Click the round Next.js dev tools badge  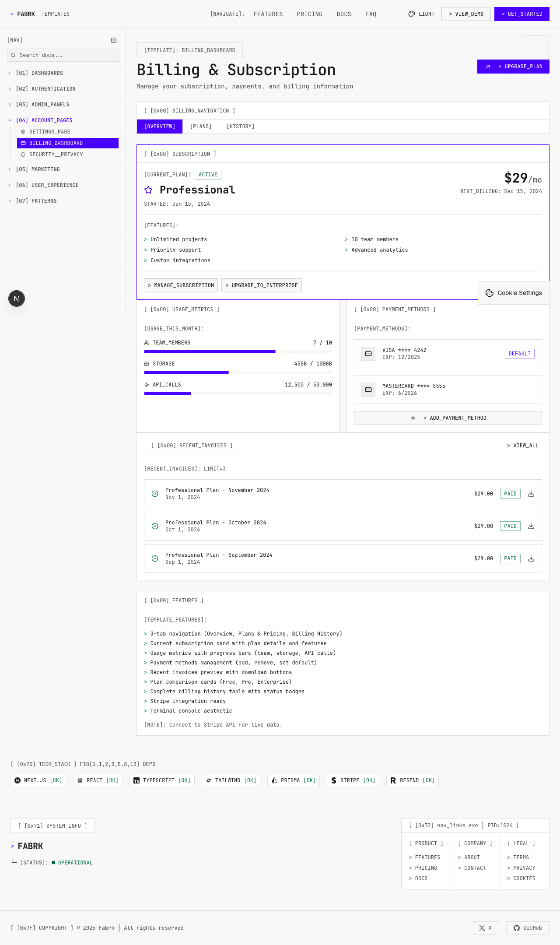pyautogui.click(x=17, y=299)
